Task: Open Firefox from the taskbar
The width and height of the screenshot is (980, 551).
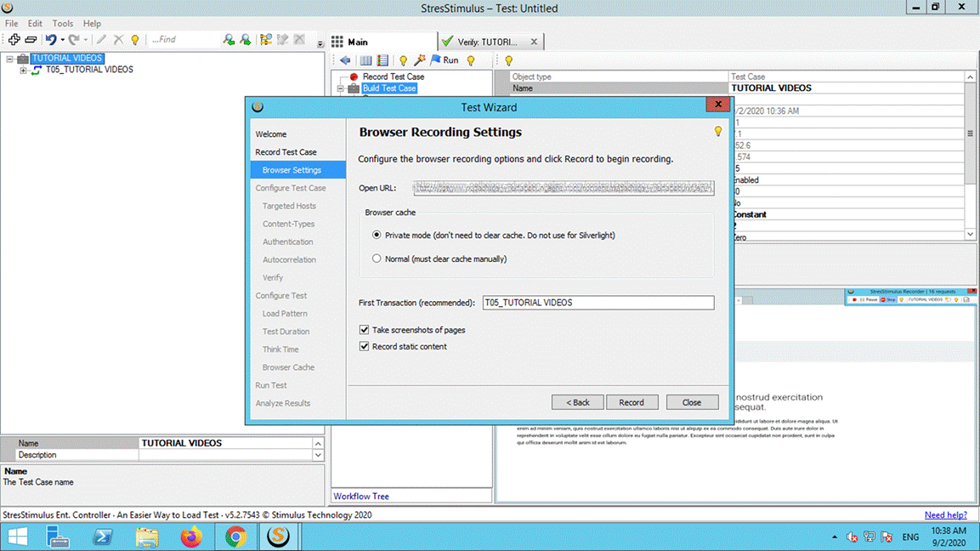Action: 191,537
